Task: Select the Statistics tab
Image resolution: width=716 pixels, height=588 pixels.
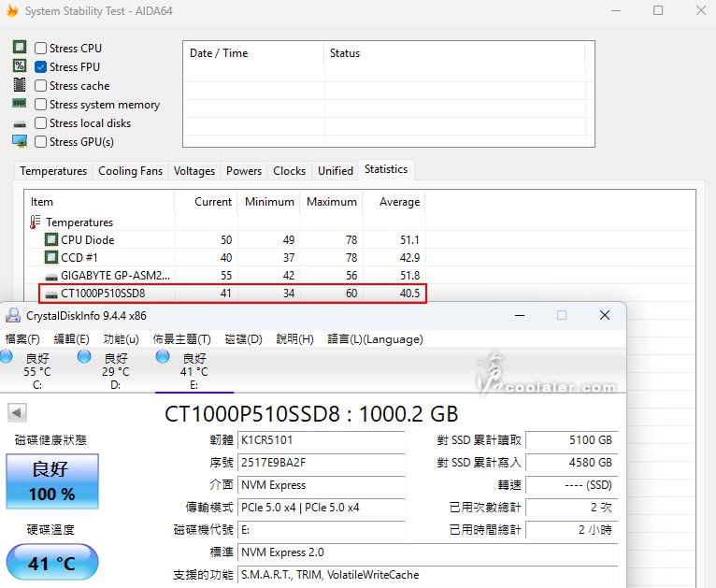Action: [x=386, y=169]
